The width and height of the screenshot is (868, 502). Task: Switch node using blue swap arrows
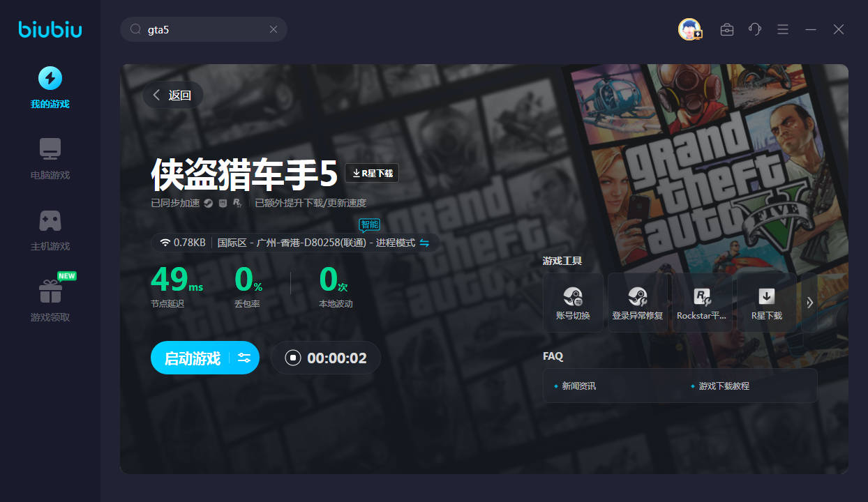(424, 243)
